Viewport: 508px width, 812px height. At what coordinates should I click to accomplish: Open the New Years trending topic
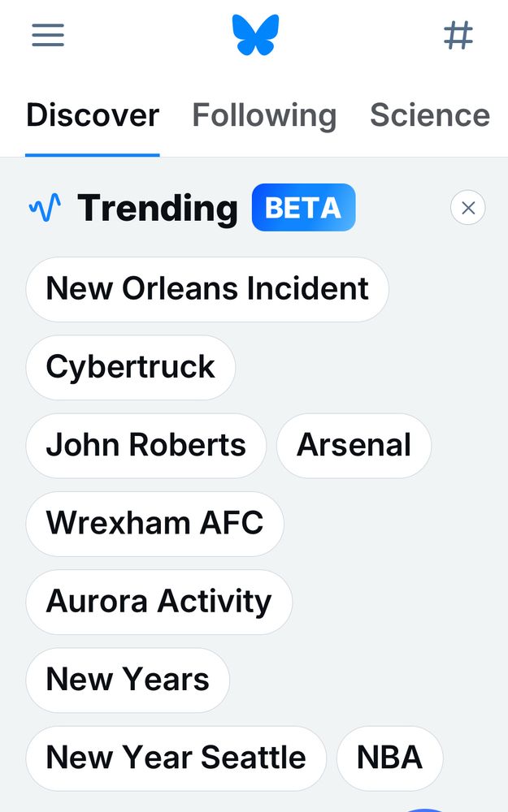[x=128, y=680]
